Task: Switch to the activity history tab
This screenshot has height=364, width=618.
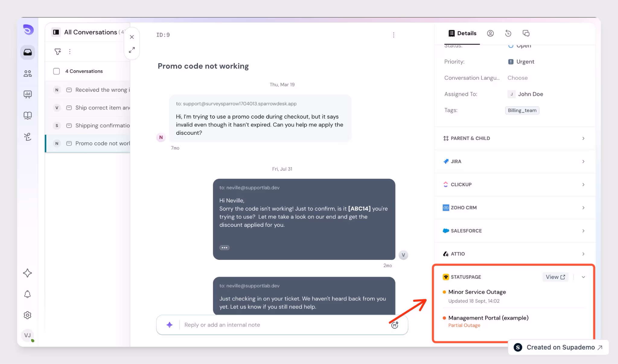Action: [x=508, y=33]
